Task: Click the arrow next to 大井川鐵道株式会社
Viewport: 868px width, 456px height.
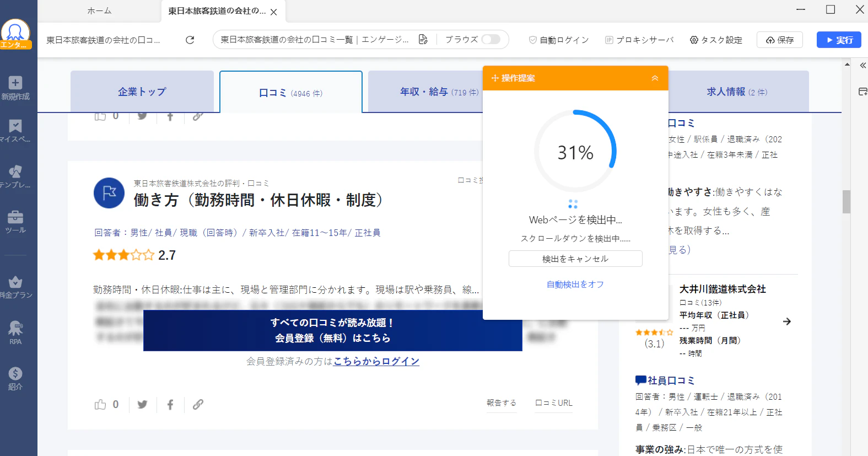Action: click(787, 321)
